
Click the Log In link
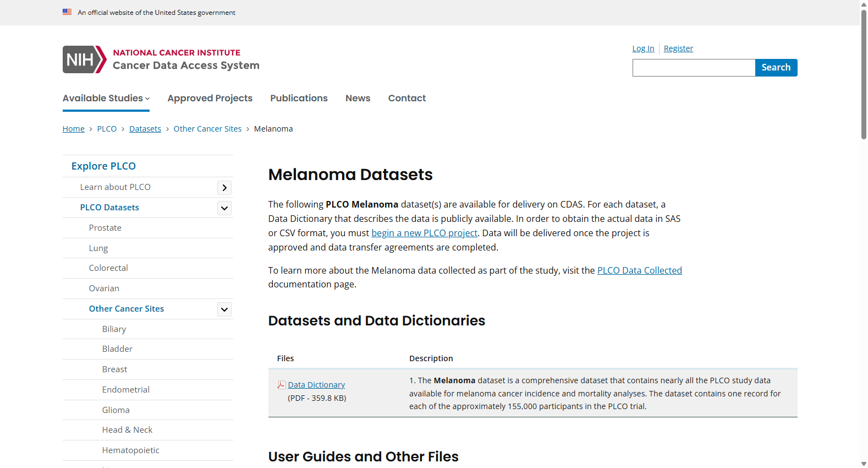643,48
